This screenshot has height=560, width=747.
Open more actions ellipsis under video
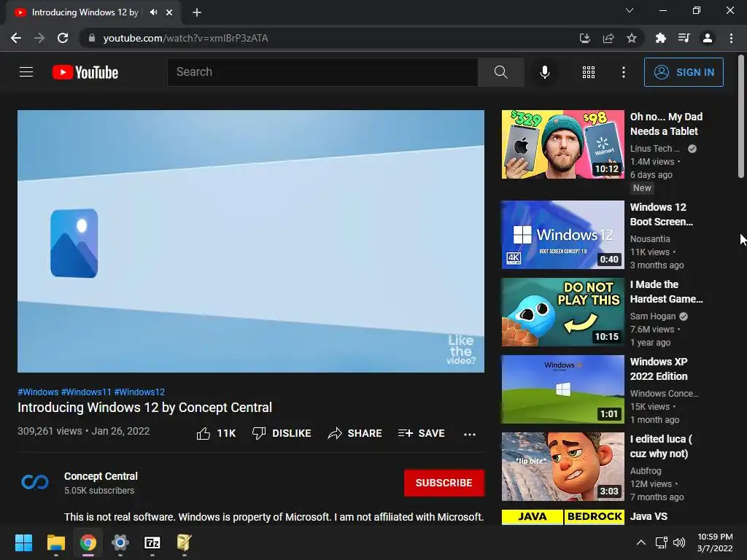470,434
